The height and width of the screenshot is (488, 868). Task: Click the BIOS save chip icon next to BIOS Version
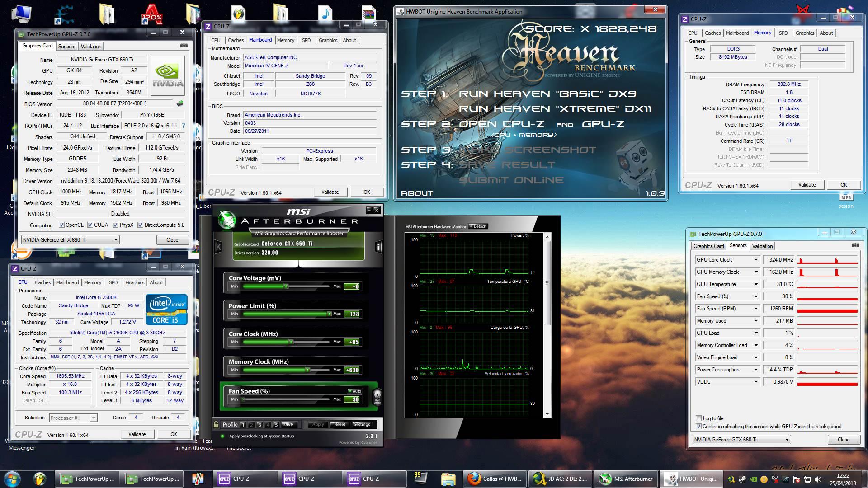(x=180, y=103)
